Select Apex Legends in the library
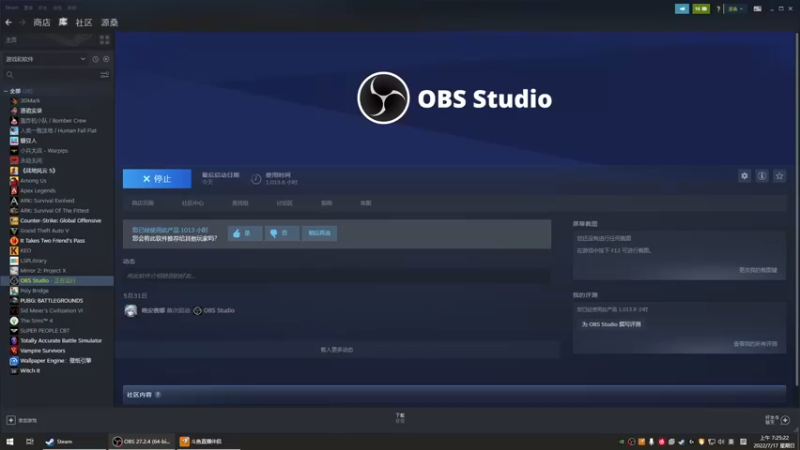Screen dimensions: 800x450 [38, 190]
